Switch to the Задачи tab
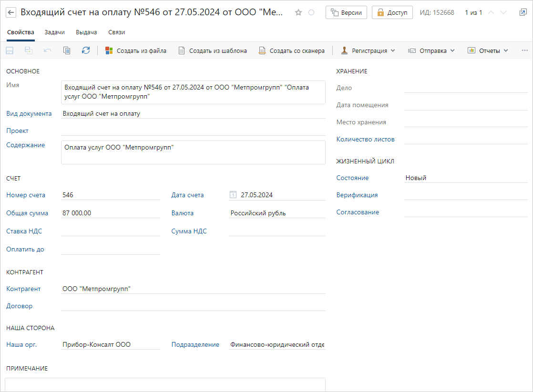The width and height of the screenshot is (533, 392). [x=54, y=32]
